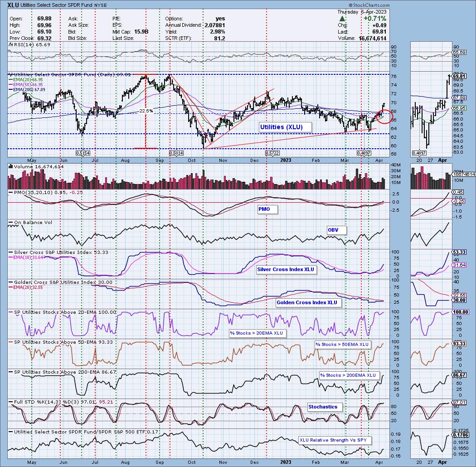This screenshot has height=467, width=476.
Task: Click 'Golden Cross S&P Utilities Index 30.00' label
Action: pyautogui.click(x=63, y=282)
